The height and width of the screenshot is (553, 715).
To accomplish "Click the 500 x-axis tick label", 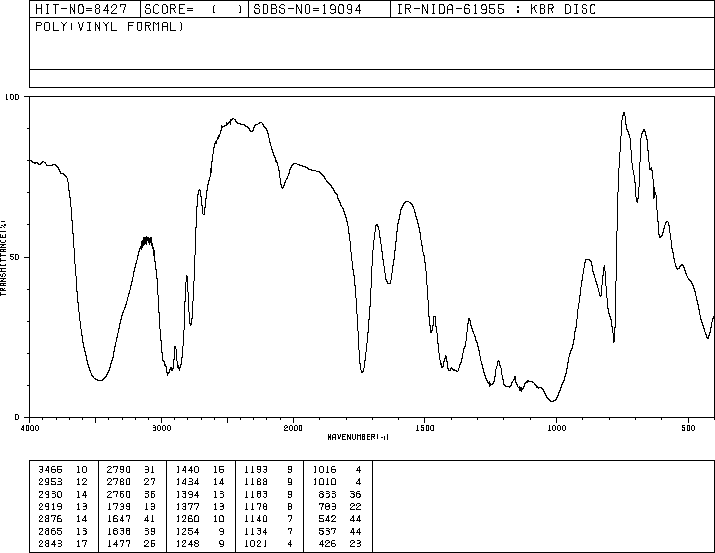I will 688,428.
